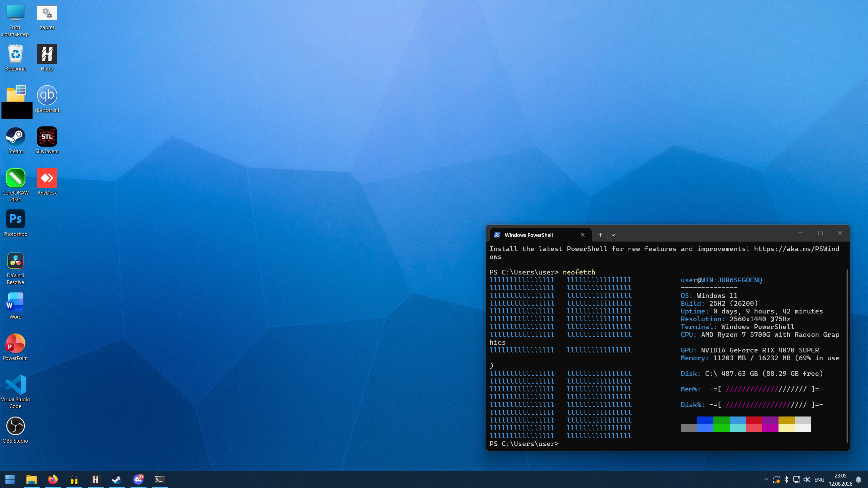The image size is (868, 488).
Task: Close the Windows PowerShell tab
Action: [583, 235]
